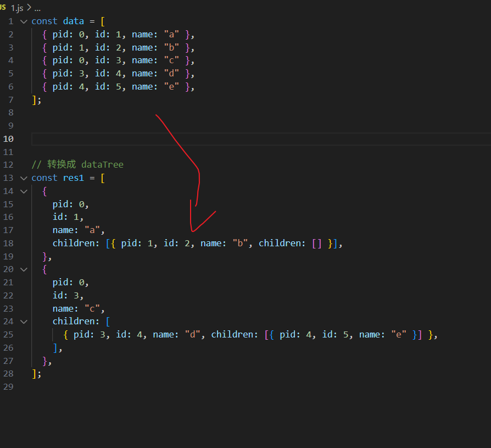Click the variable name res1 on line 13
This screenshot has width=491, height=448.
coord(73,178)
